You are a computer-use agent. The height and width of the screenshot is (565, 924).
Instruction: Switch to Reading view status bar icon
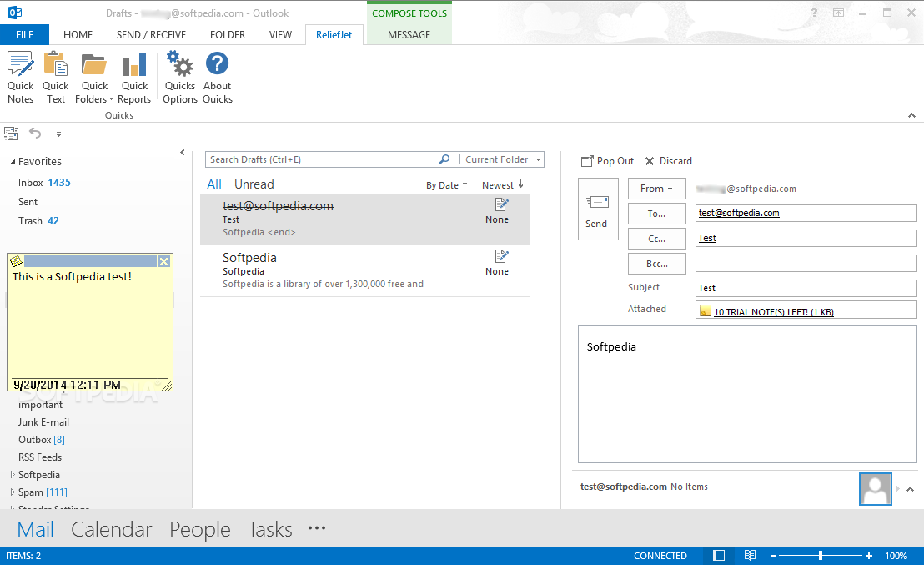pyautogui.click(x=750, y=556)
